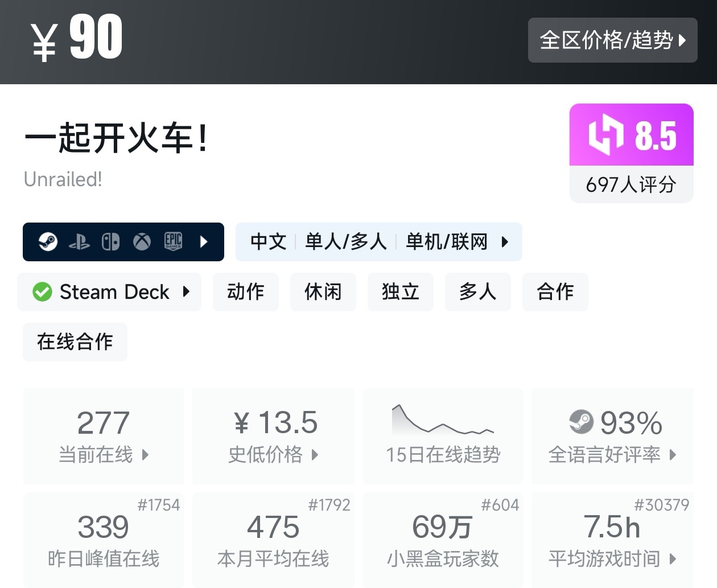Open the 平均游戏时间 playtime details
The height and width of the screenshot is (588, 717).
pyautogui.click(x=612, y=540)
